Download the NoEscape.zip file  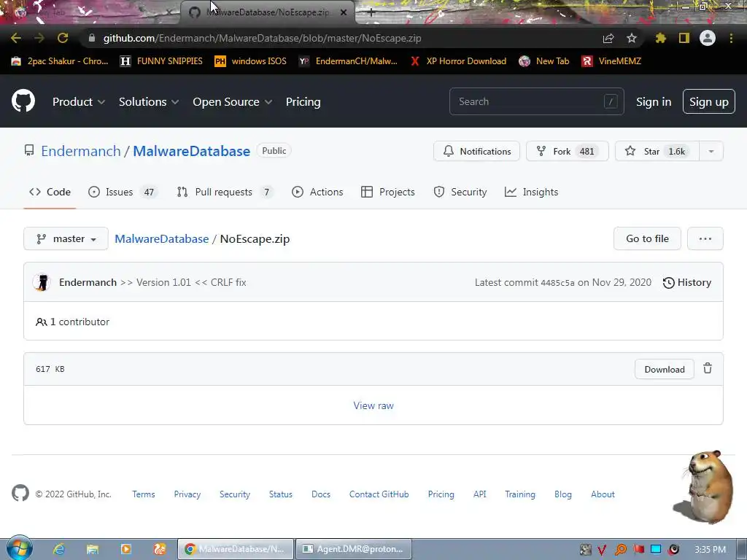coord(664,370)
